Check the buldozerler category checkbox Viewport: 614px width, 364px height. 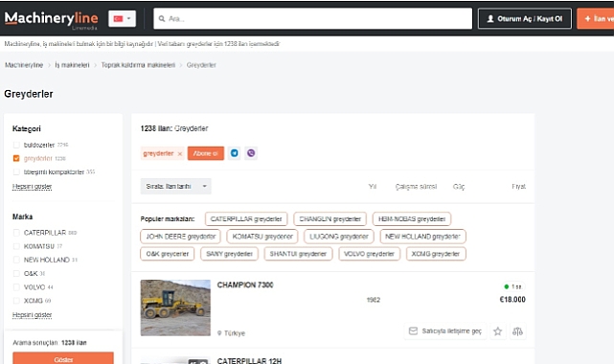click(x=16, y=145)
